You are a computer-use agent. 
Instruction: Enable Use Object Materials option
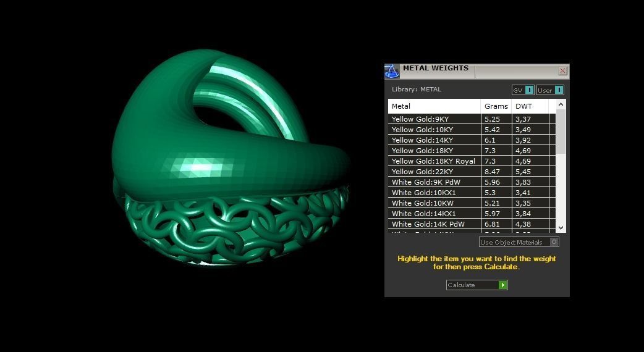[x=519, y=242]
